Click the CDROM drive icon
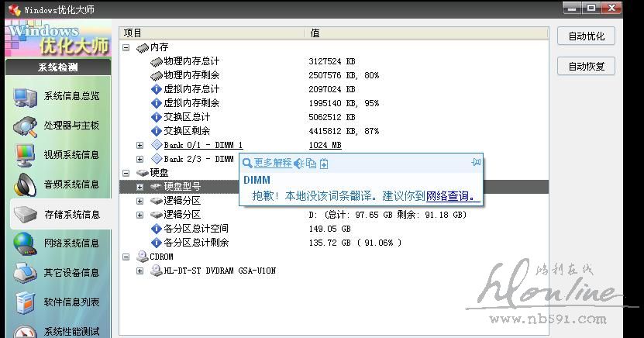Image resolution: width=644 pixels, height=338 pixels. [142, 257]
